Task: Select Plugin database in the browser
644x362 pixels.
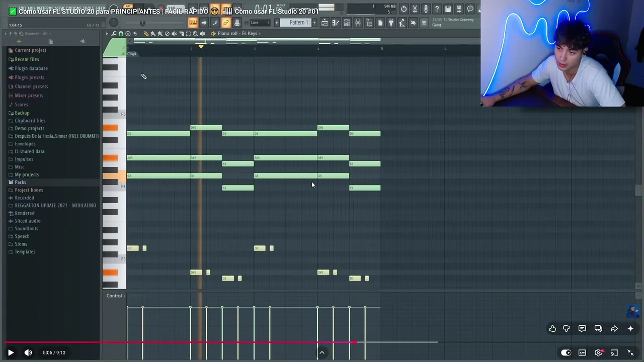Action: [31, 68]
